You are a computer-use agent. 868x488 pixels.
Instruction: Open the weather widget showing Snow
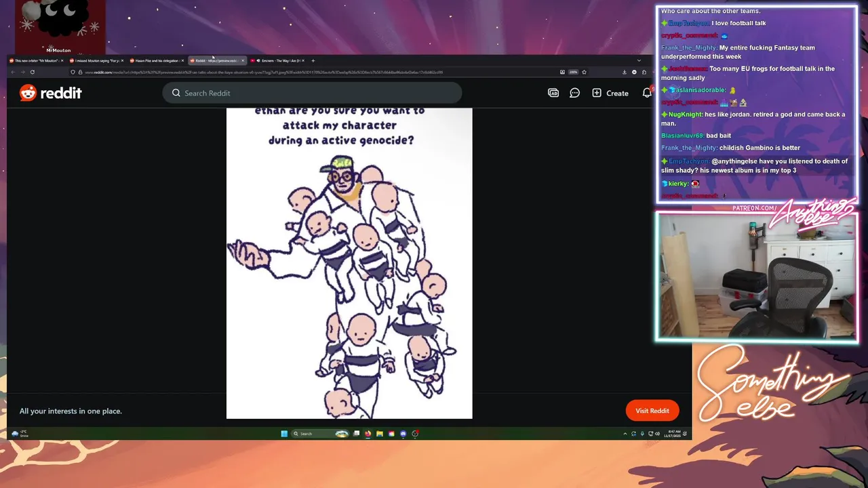[20, 433]
